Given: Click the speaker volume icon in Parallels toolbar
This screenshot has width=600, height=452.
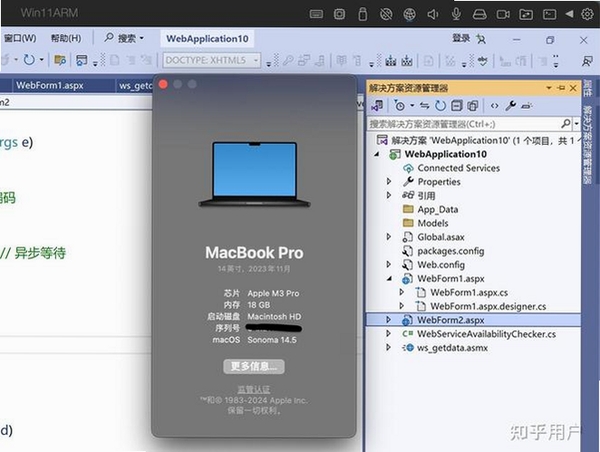Looking at the screenshot, I should coord(433,15).
